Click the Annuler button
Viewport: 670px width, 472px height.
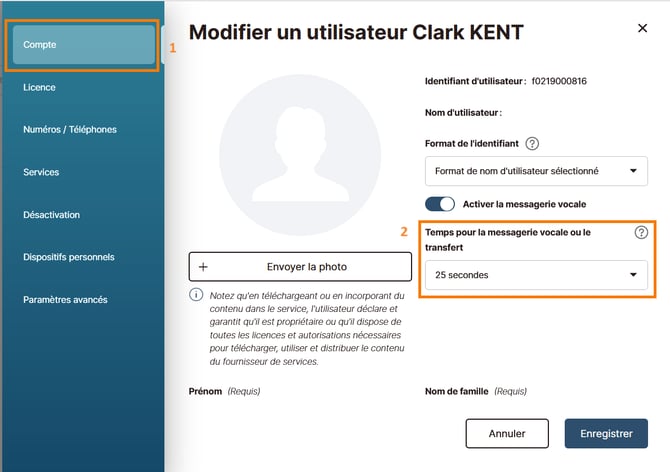[x=507, y=434]
